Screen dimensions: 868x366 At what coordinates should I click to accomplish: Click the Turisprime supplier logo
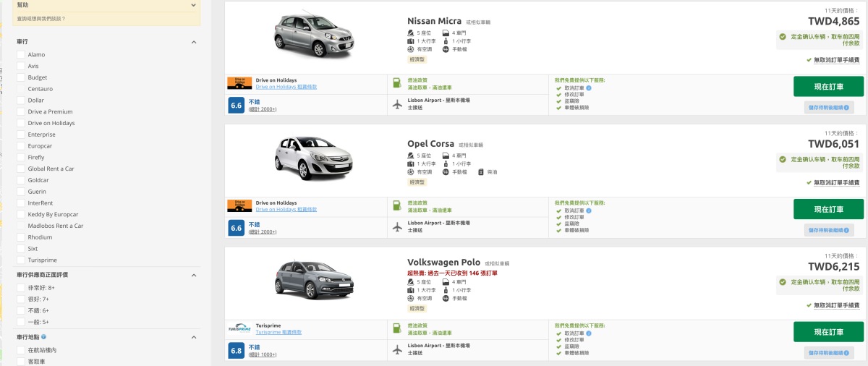[x=239, y=328]
